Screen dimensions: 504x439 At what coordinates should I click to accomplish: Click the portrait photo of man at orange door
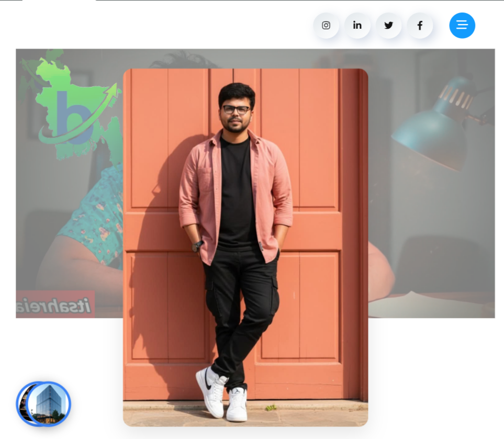(x=245, y=247)
